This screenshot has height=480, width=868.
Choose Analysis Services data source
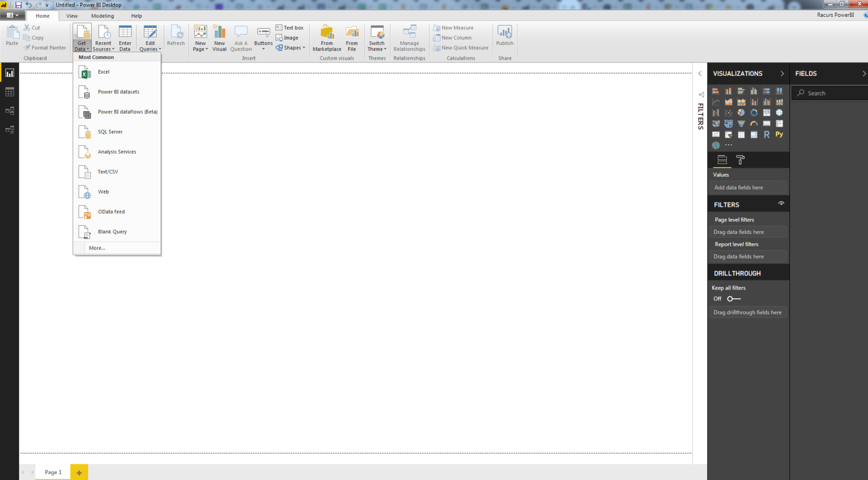117,152
